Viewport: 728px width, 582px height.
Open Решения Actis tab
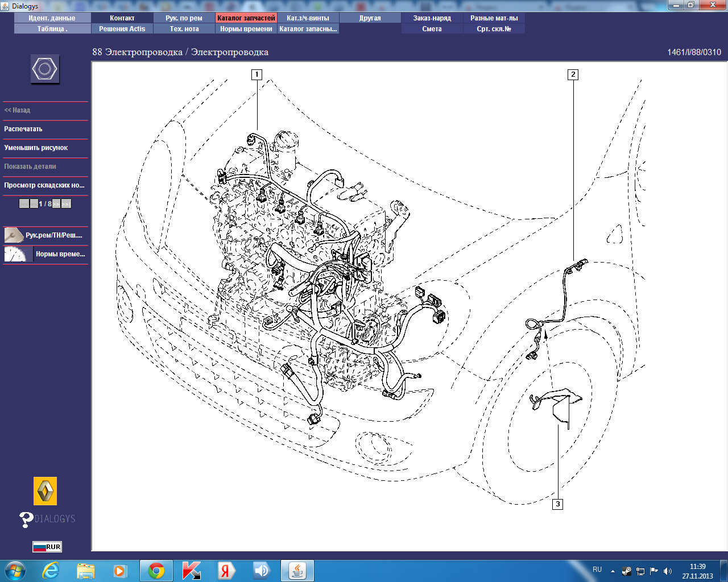click(x=122, y=29)
